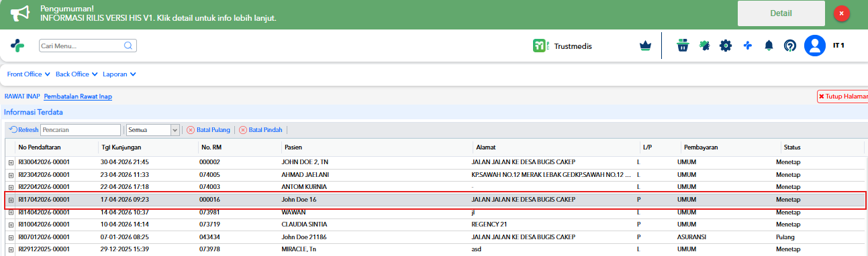Click the magnifier icon in Cari Menu box
Image resolution: width=868 pixels, height=256 pixels.
tap(128, 46)
